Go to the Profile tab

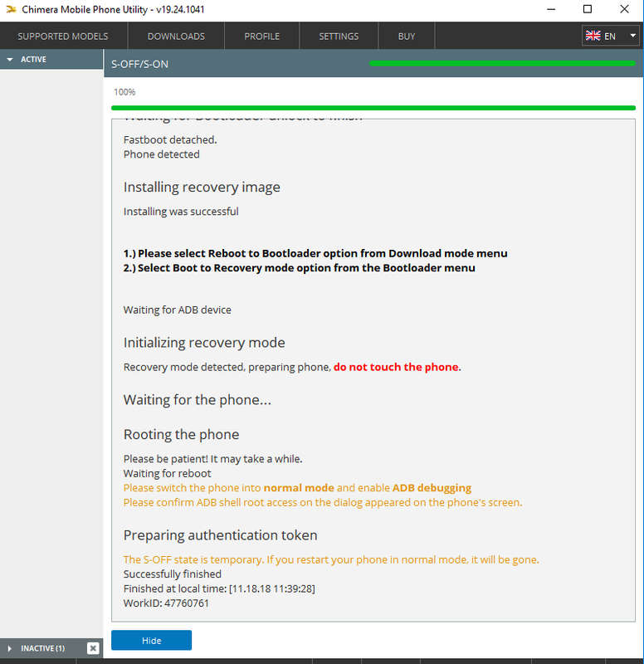(261, 37)
